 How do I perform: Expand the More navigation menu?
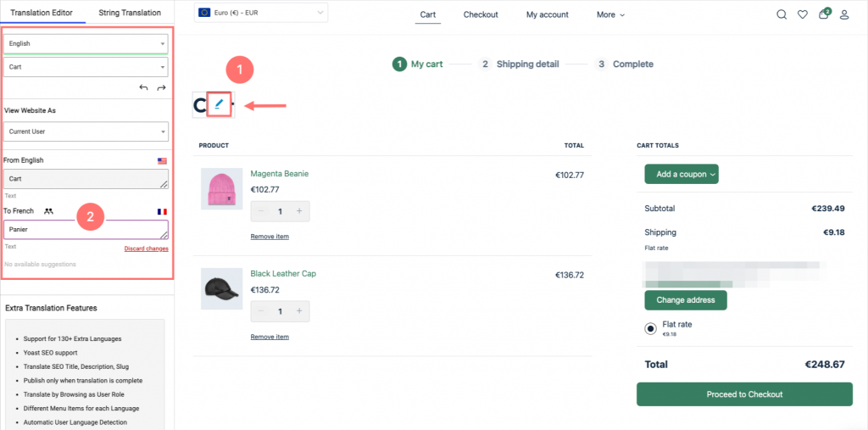coord(610,14)
